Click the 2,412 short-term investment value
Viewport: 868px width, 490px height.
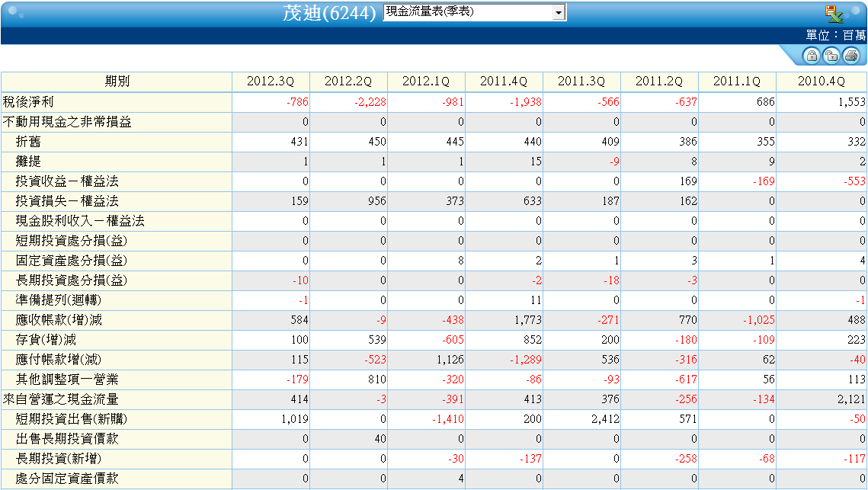606,419
